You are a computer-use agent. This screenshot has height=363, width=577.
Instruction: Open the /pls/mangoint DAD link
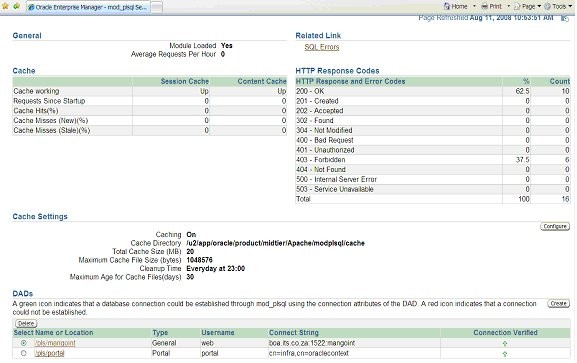pyautogui.click(x=55, y=343)
